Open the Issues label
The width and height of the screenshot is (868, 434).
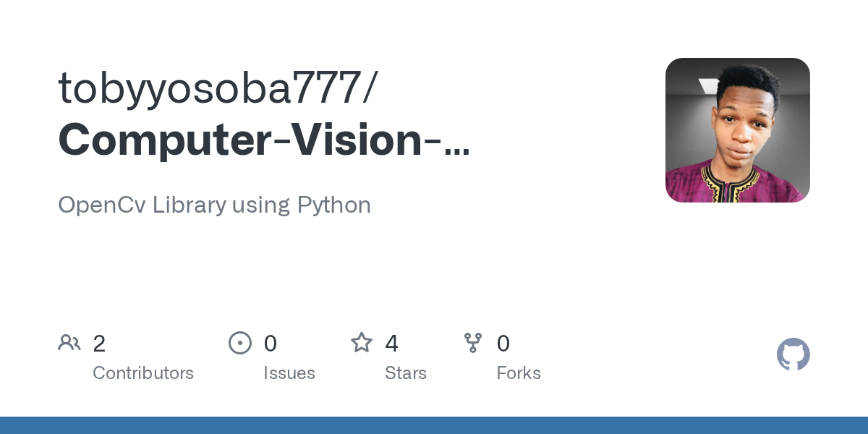(289, 373)
